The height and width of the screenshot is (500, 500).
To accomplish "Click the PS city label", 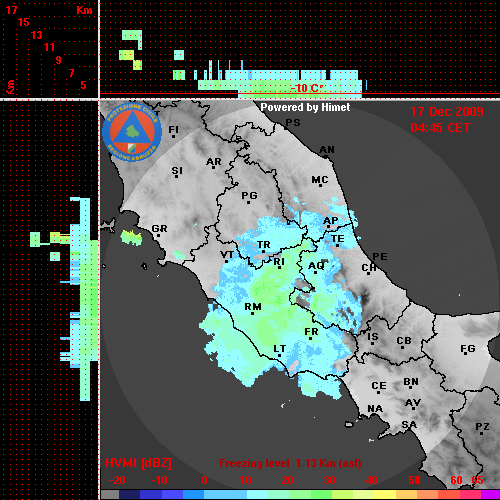I will pyautogui.click(x=293, y=123).
